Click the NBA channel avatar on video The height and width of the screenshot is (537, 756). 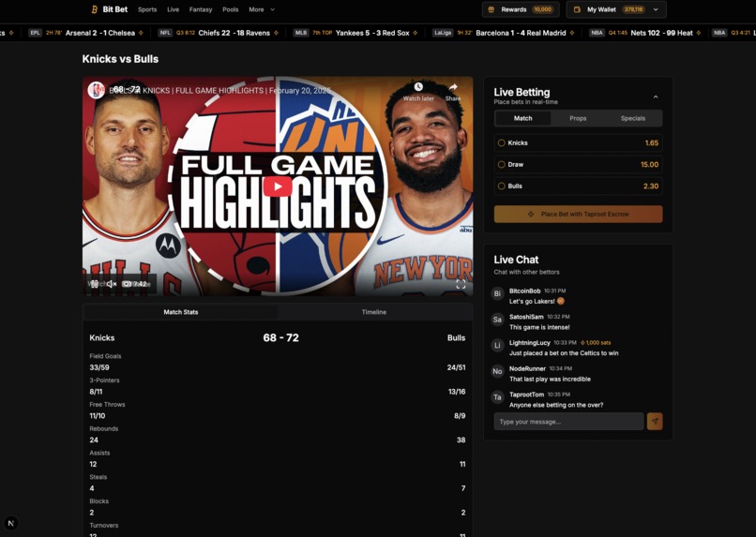pos(96,90)
